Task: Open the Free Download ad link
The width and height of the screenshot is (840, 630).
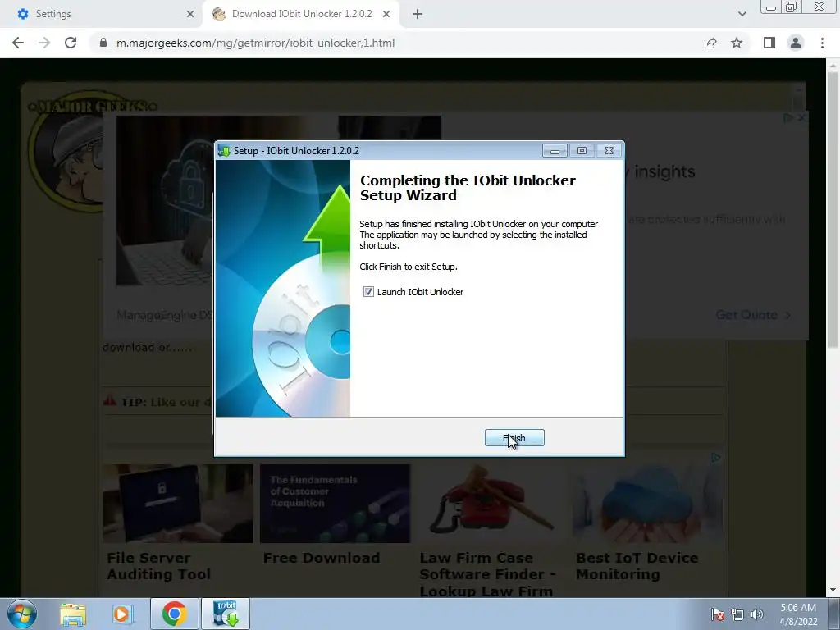Action: 322,558
